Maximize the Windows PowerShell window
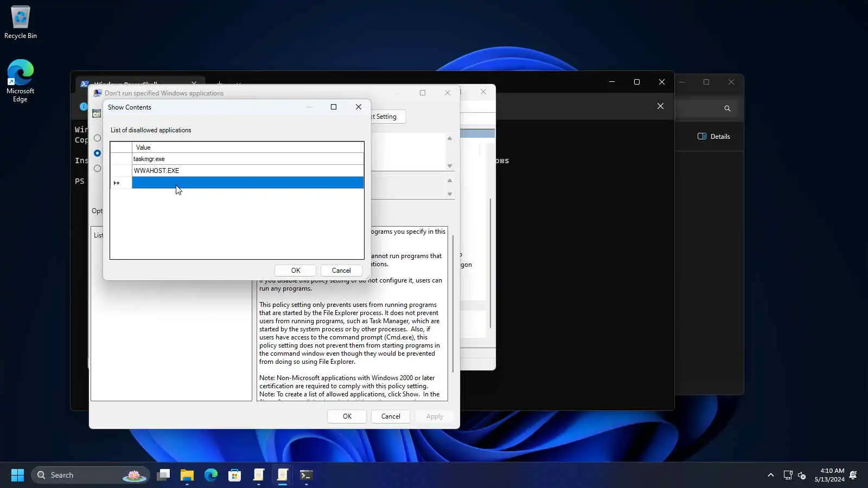The height and width of the screenshot is (488, 868). point(637,82)
